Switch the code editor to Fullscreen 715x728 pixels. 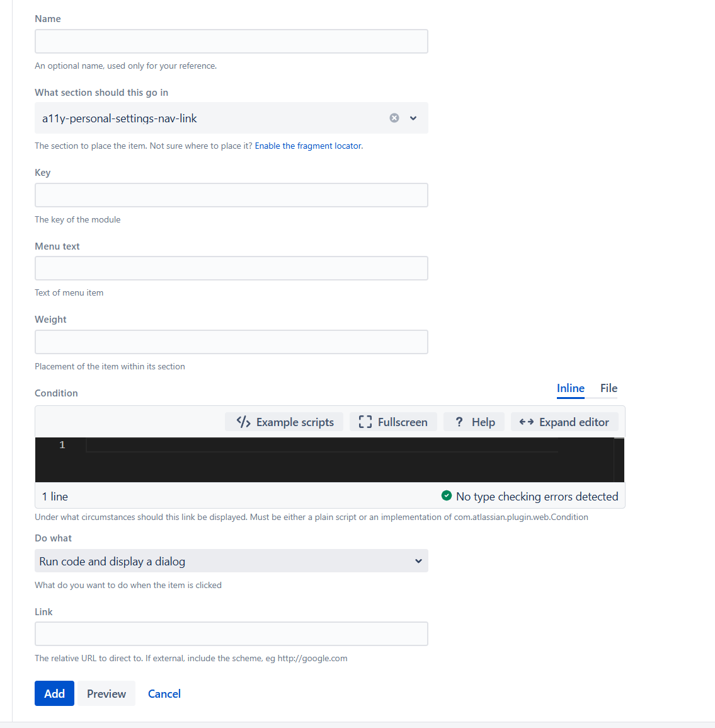393,422
